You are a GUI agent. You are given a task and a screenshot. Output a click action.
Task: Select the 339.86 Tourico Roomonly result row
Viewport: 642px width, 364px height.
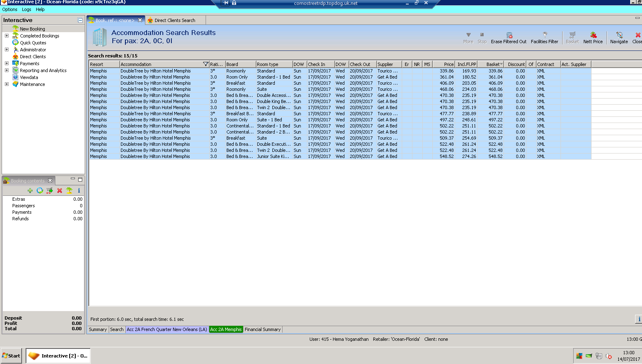point(340,71)
